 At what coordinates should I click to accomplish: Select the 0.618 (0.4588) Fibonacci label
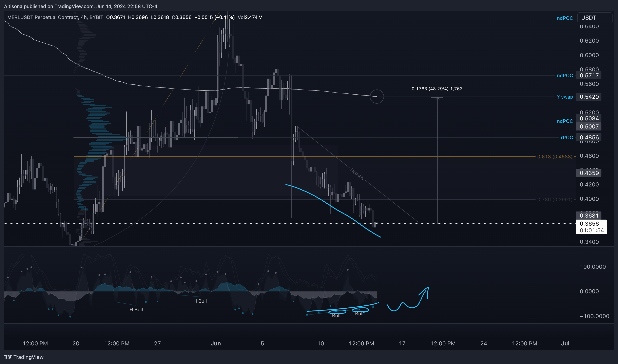(555, 157)
